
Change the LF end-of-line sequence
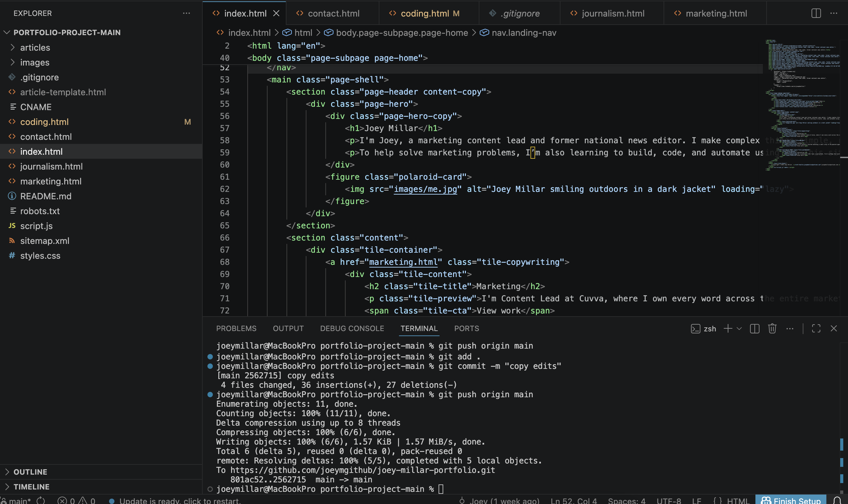coord(697,501)
